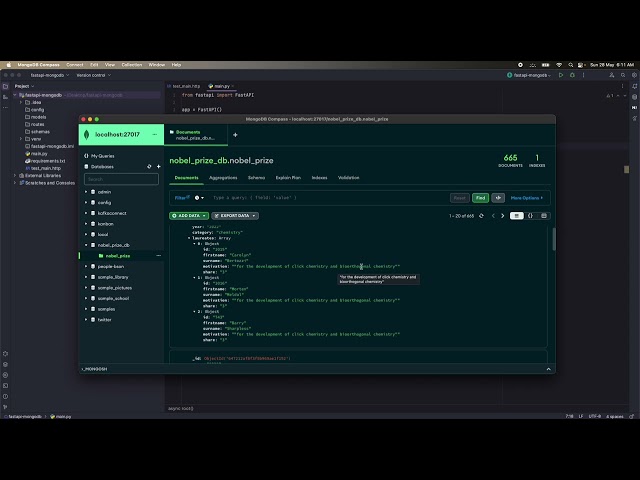Image resolution: width=640 pixels, height=480 pixels.
Task: Open the Connect menu in menu bar
Action: (x=75, y=65)
